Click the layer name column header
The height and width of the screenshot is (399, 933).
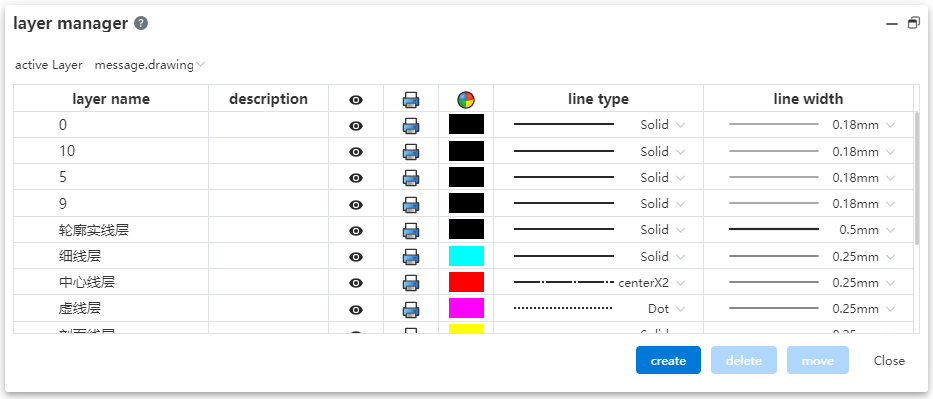coord(111,99)
